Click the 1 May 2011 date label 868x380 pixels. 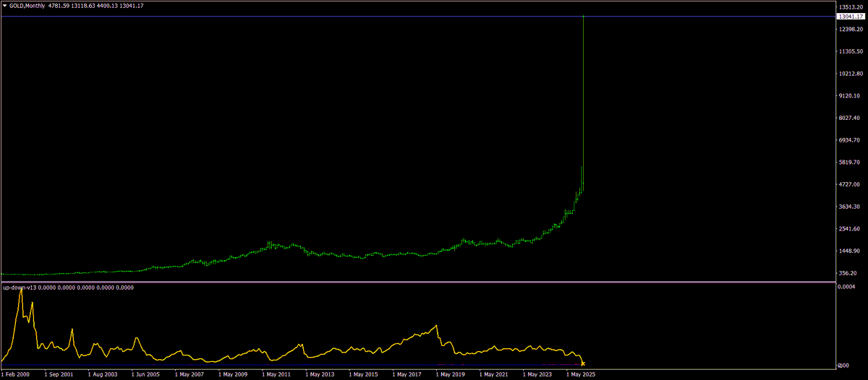(276, 375)
